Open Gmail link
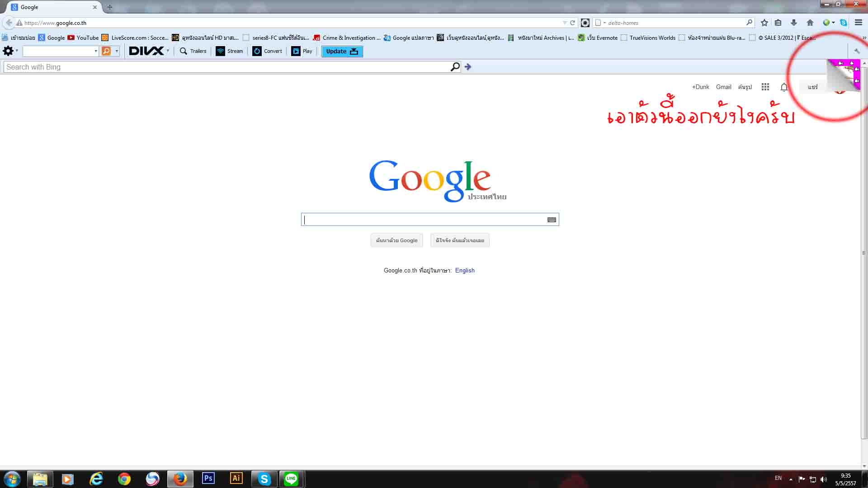Screen dimensions: 868x488 pyautogui.click(x=723, y=87)
